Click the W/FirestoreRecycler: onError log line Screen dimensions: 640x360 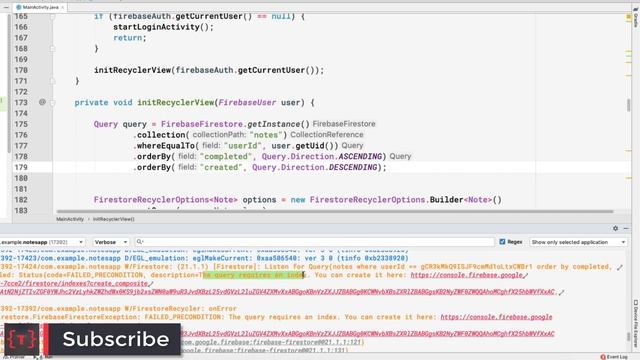[x=118, y=309]
